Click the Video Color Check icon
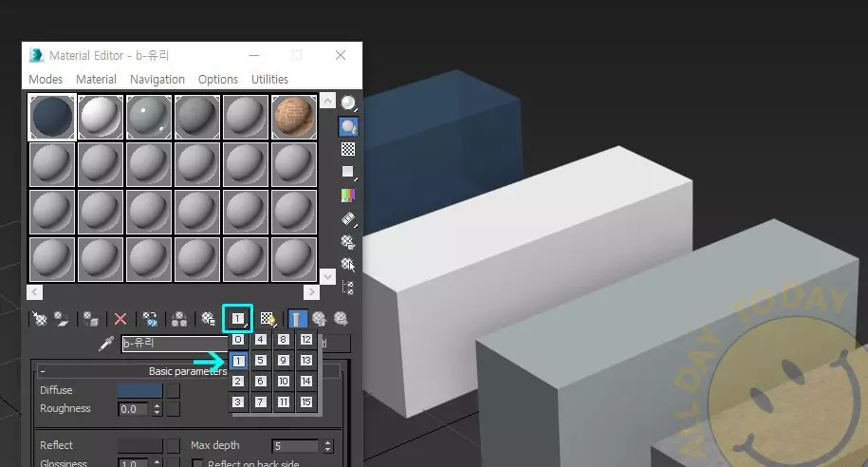The height and width of the screenshot is (467, 868). 348,195
